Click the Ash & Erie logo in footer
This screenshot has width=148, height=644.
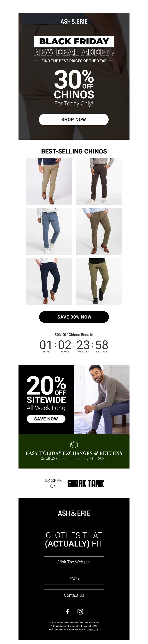point(74,513)
